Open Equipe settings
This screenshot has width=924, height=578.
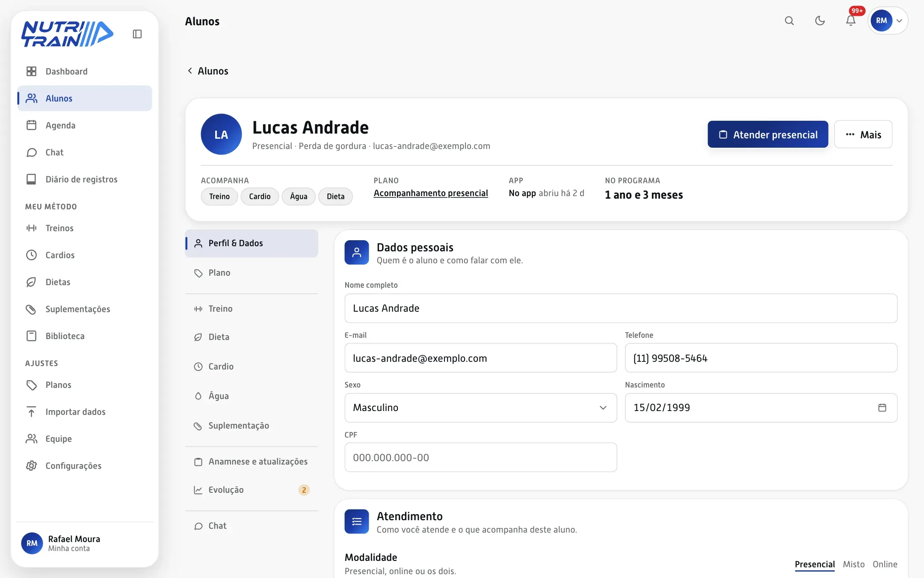coord(85,439)
